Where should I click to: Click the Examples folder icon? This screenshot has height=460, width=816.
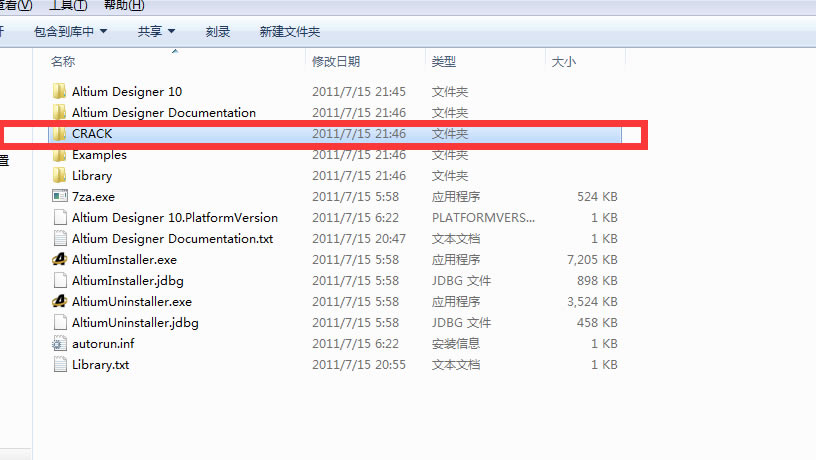(59, 155)
